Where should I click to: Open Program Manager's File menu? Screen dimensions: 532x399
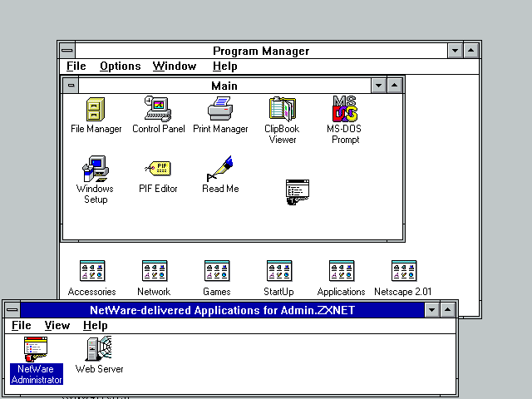point(76,66)
